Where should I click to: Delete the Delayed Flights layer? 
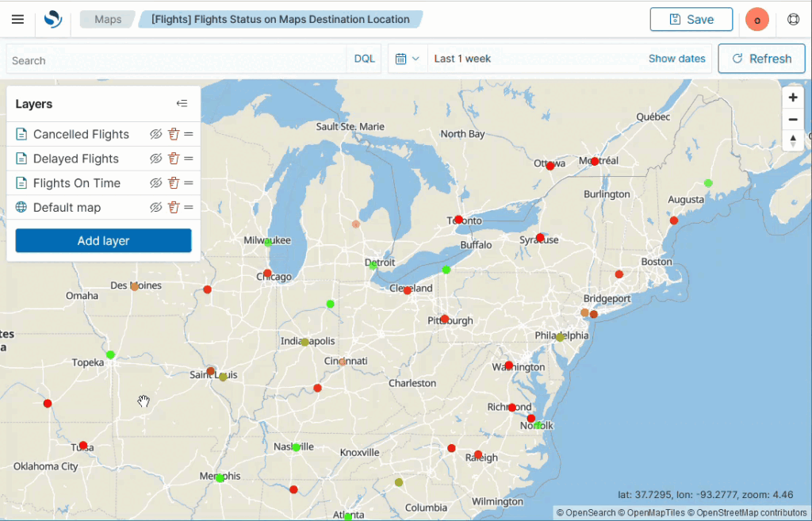(174, 159)
